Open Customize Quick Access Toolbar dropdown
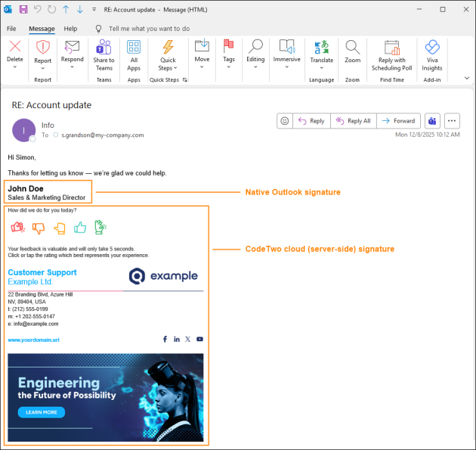This screenshot has height=450, width=476. 94,9
